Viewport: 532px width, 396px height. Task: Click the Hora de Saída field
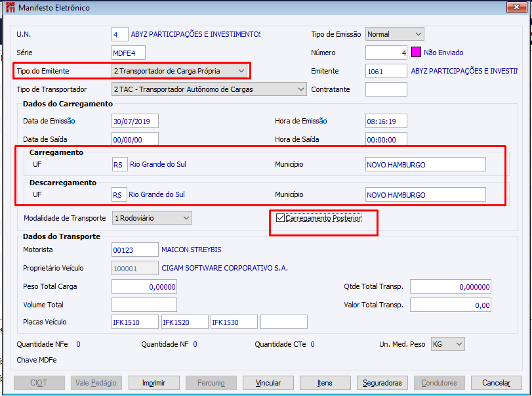tap(386, 139)
